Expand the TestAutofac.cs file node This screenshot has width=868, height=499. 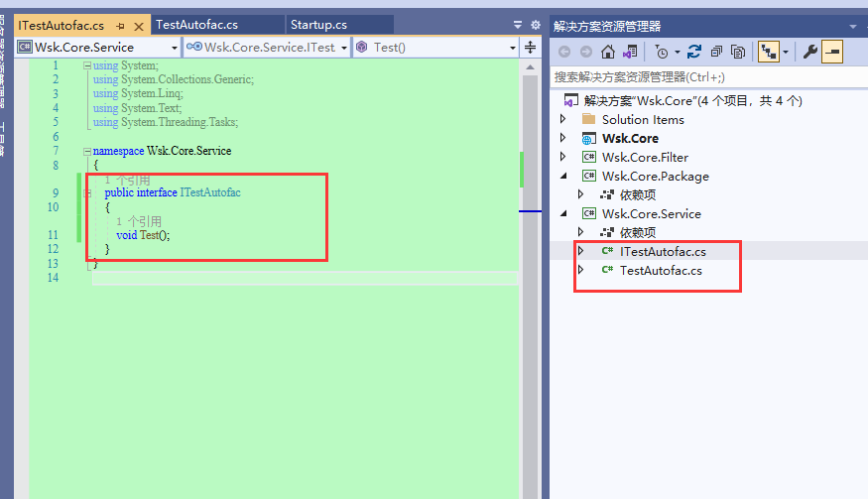580,270
